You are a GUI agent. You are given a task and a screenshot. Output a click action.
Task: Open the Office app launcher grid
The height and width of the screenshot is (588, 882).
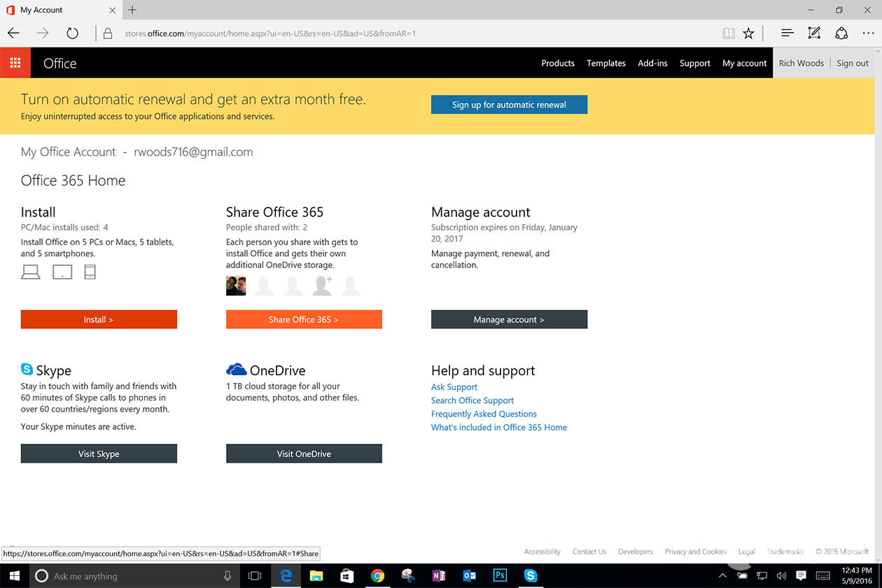15,62
